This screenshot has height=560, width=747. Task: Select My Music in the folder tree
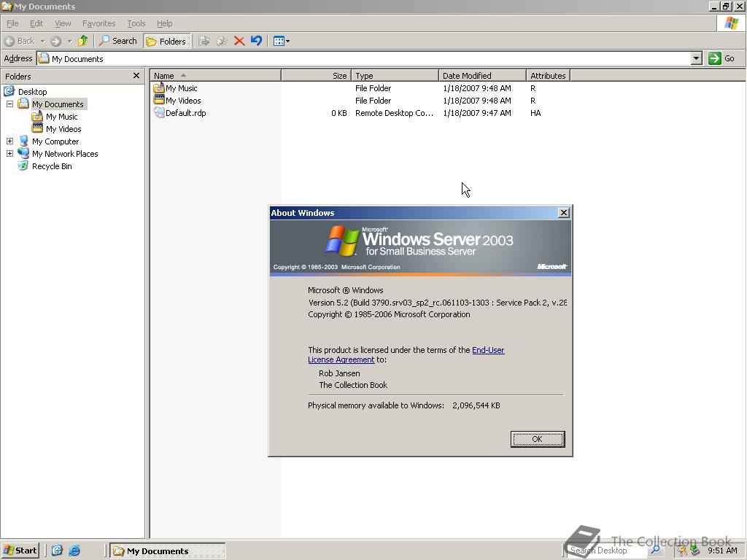click(x=61, y=117)
